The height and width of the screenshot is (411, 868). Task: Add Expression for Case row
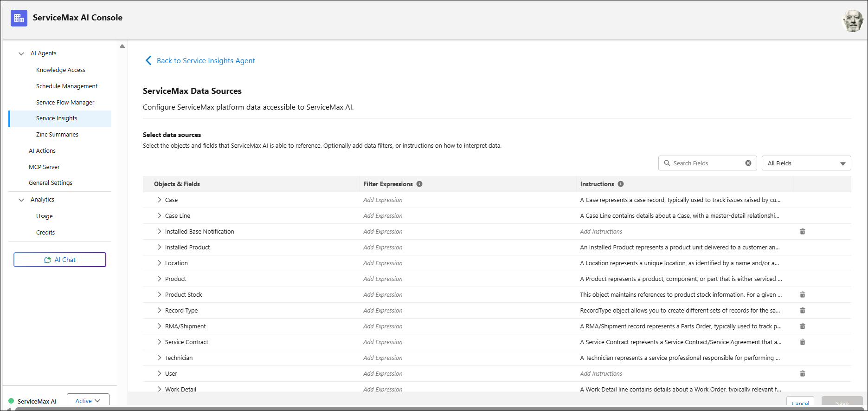pyautogui.click(x=383, y=200)
